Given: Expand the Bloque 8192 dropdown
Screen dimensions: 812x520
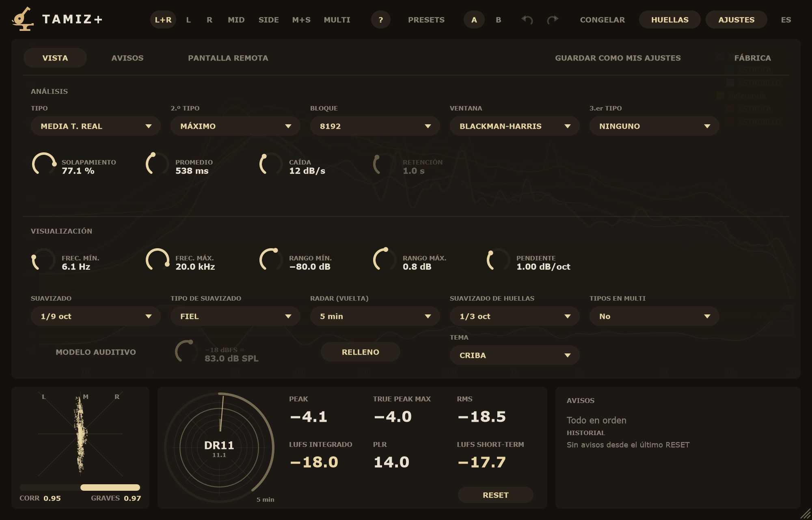Looking at the screenshot, I should click(375, 126).
